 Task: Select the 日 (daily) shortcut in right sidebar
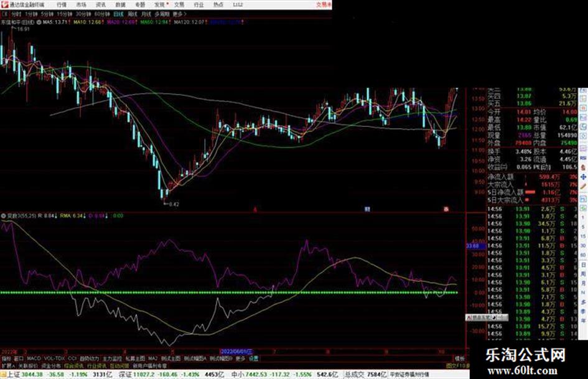583,264
